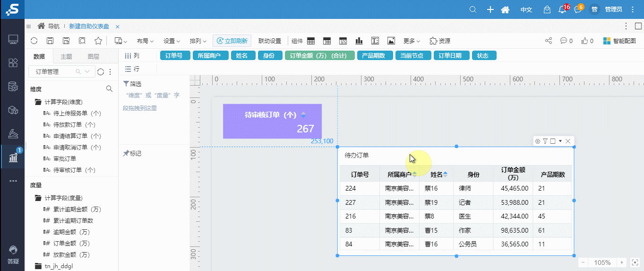Insert a cross table component icon
This screenshot has width=644, height=271.
pyautogui.click(x=327, y=41)
